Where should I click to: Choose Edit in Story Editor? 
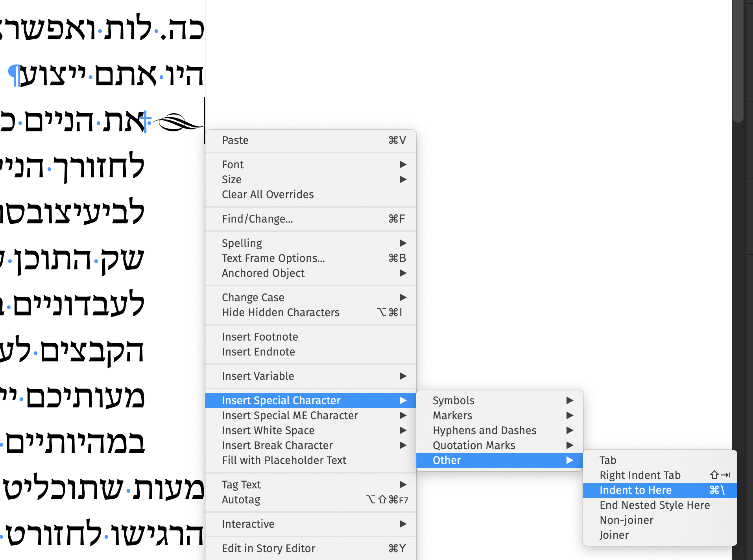[x=311, y=548]
